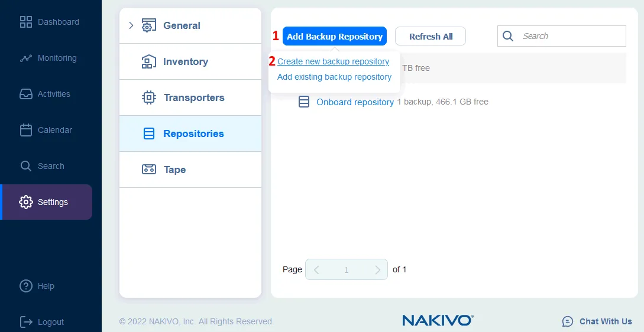Open the Onboard repository link
The image size is (644, 332).
[355, 102]
